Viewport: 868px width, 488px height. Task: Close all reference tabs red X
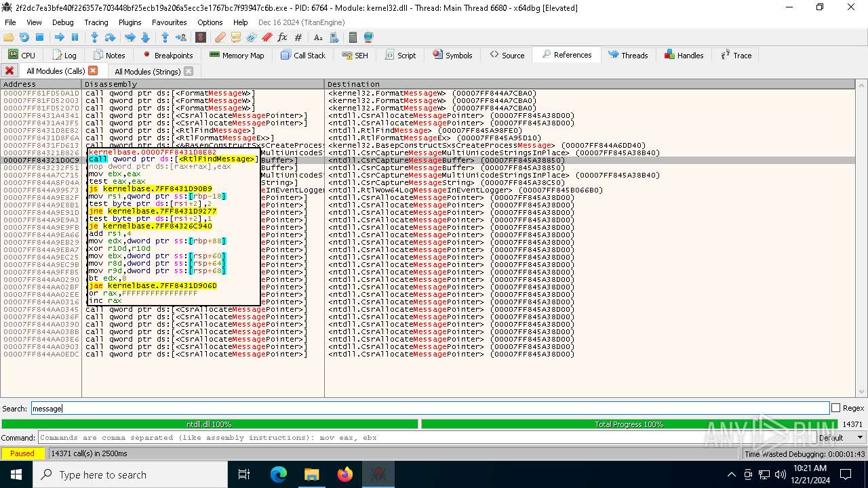click(9, 70)
